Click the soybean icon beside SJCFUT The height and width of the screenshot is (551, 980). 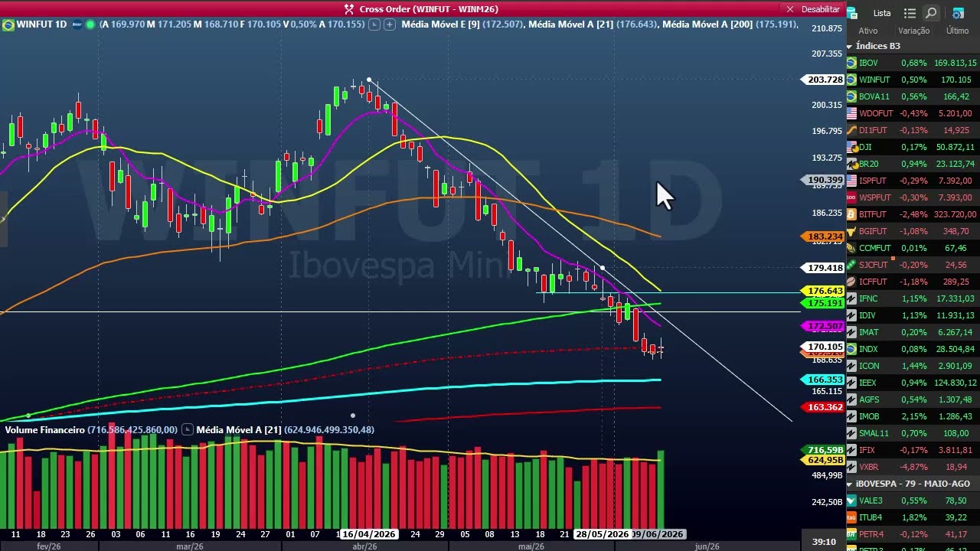[x=851, y=265]
